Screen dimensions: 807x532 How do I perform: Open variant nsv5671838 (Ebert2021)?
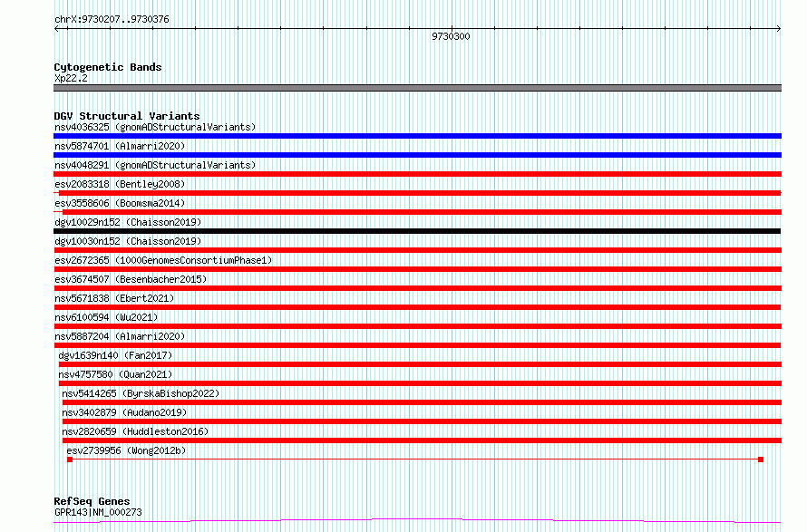[x=114, y=298]
